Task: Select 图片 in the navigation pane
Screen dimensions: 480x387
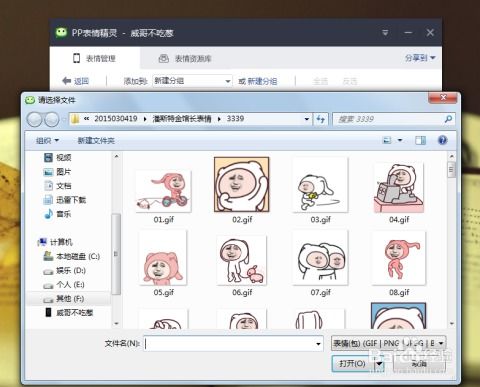Action: (57, 172)
